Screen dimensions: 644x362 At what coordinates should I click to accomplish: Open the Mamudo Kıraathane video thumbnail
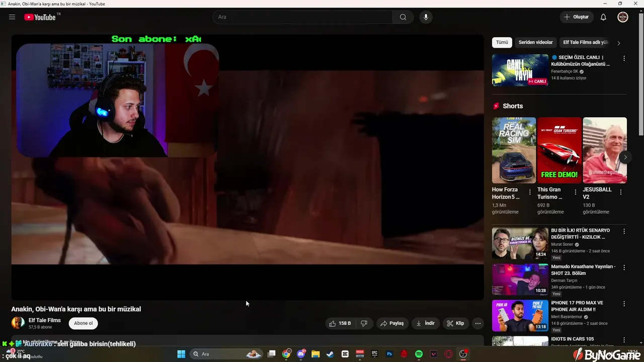point(520,280)
